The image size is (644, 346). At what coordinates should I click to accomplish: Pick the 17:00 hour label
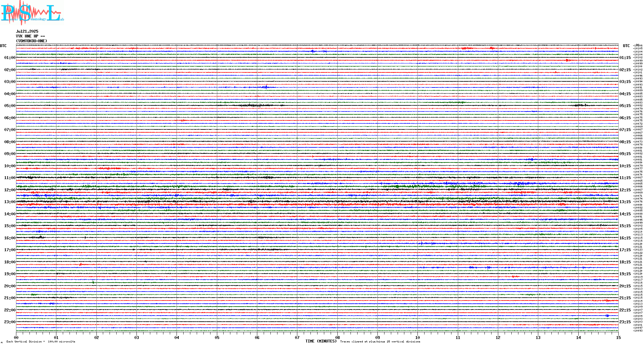click(x=10, y=250)
